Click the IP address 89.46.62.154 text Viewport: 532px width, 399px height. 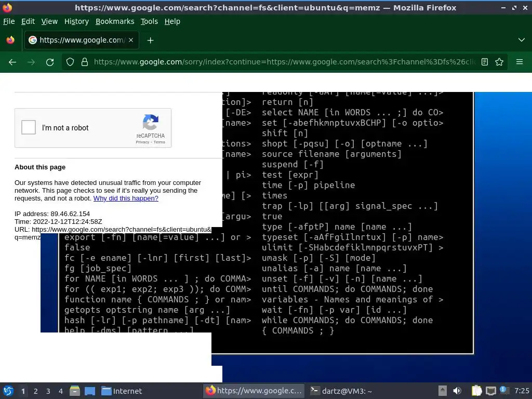[52, 214]
